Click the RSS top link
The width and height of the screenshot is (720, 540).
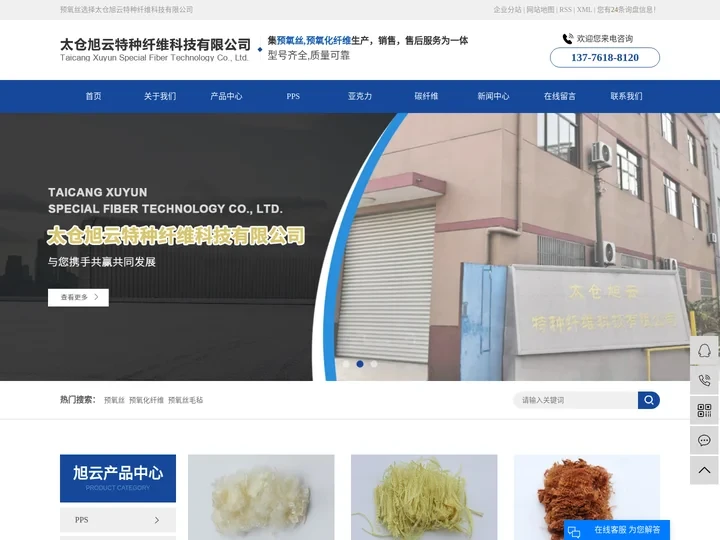[x=565, y=10]
